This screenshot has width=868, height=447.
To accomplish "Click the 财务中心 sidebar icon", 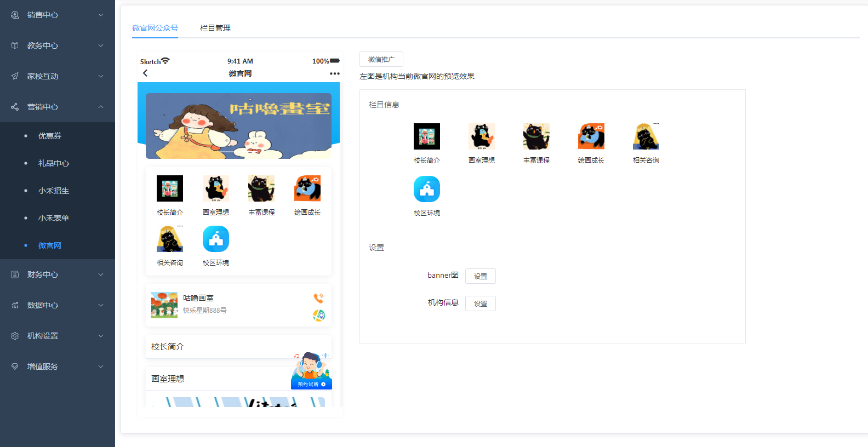I will [x=15, y=274].
